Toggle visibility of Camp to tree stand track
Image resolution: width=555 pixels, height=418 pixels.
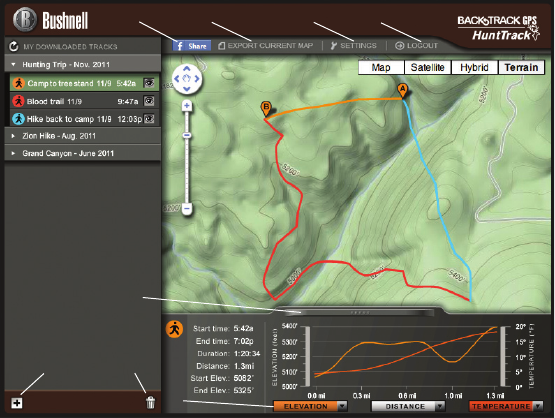click(149, 83)
